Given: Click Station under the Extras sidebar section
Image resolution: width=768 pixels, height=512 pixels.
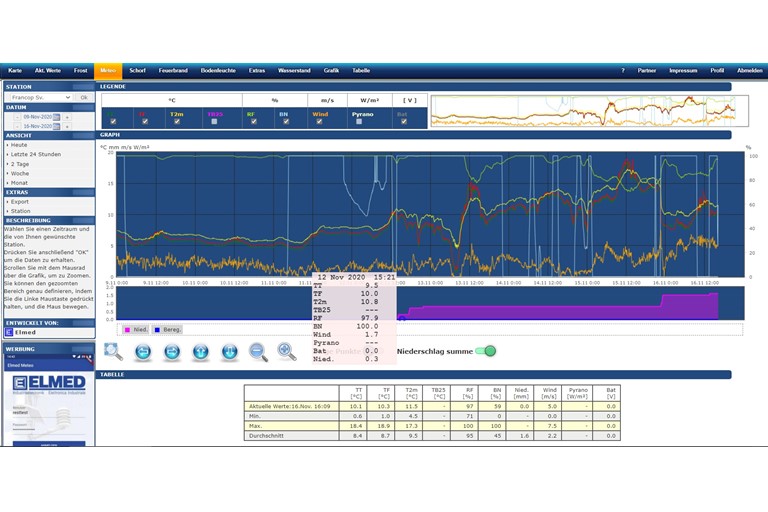Looking at the screenshot, I should [x=21, y=211].
